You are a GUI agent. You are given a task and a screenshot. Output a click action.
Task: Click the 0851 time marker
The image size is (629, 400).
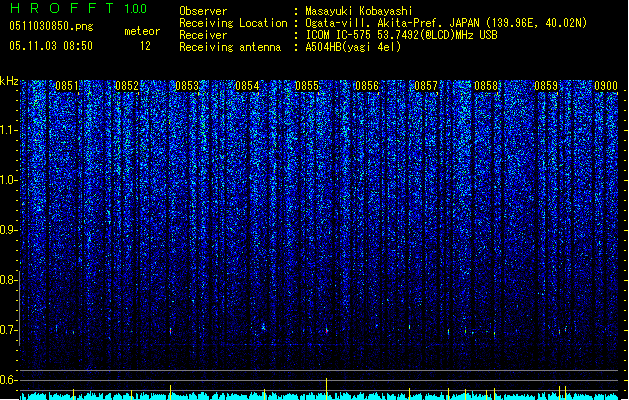click(x=67, y=86)
